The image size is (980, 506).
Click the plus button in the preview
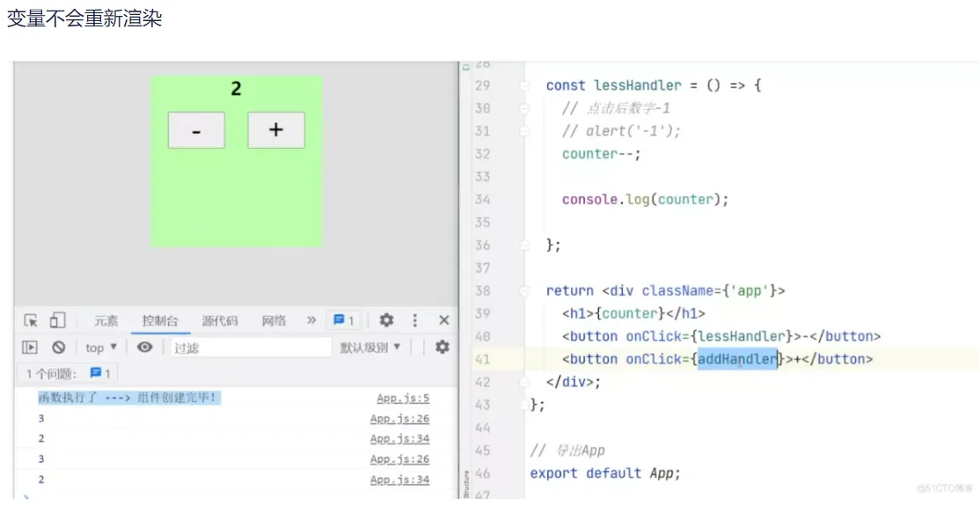pos(276,130)
